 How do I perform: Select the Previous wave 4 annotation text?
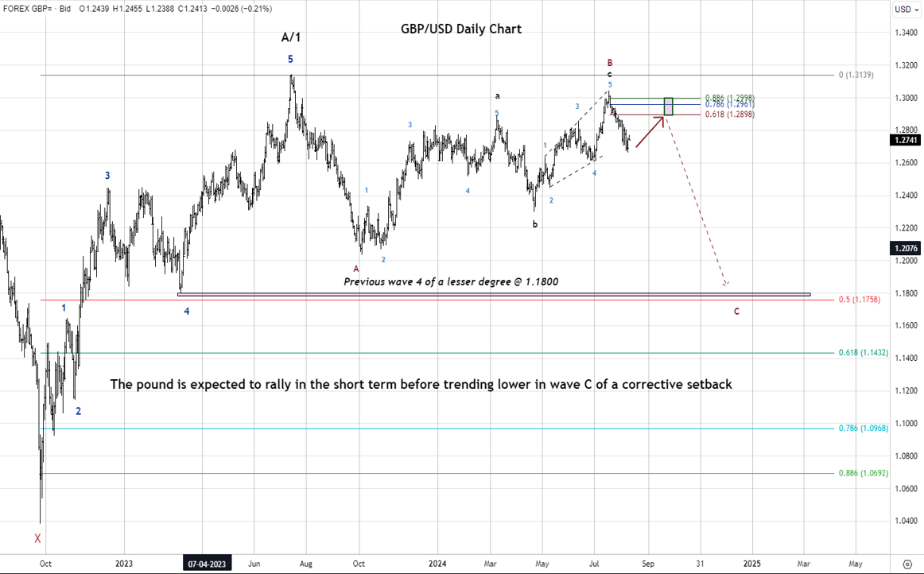445,281
